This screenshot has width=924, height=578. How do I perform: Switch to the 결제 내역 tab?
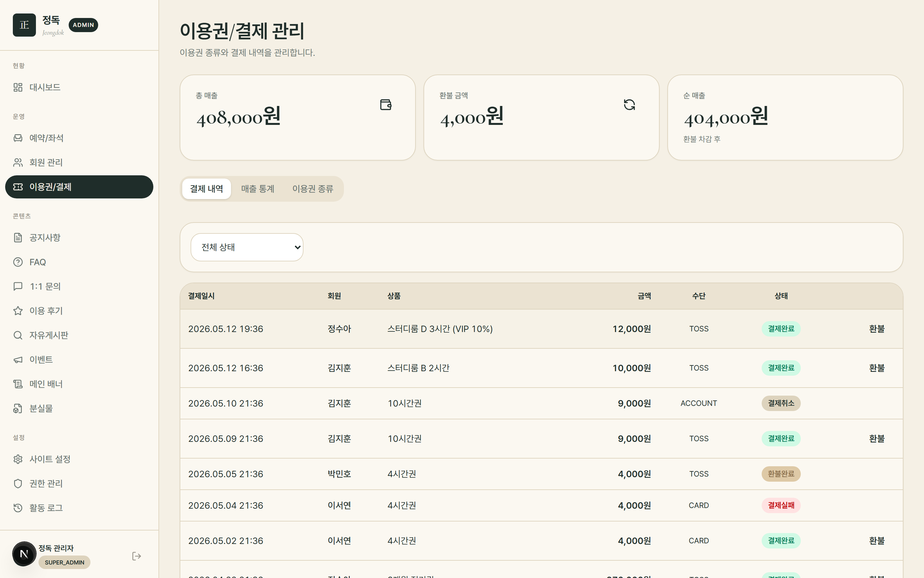tap(207, 189)
